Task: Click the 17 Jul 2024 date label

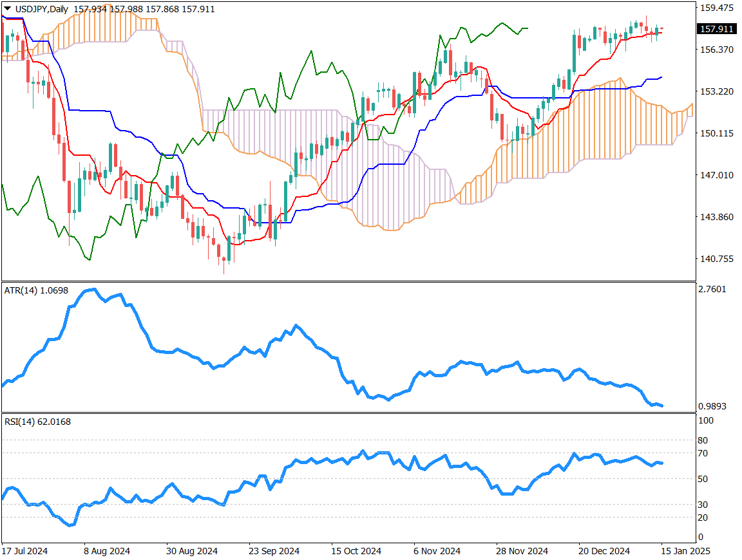Action: (25, 551)
